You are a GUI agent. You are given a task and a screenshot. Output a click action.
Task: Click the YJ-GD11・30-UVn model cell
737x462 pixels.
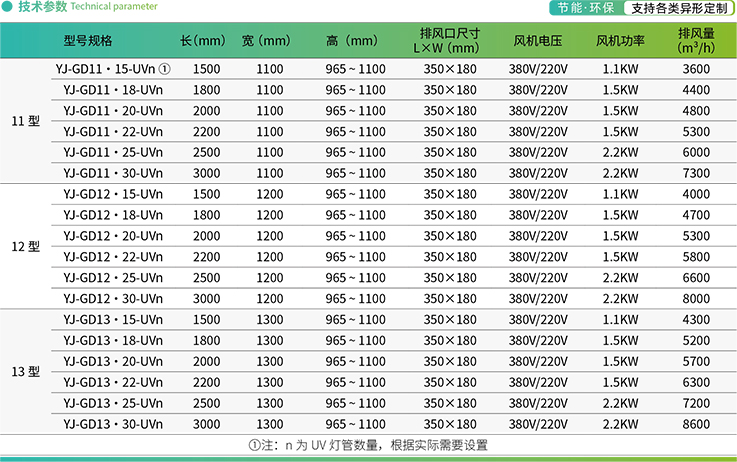click(x=113, y=173)
